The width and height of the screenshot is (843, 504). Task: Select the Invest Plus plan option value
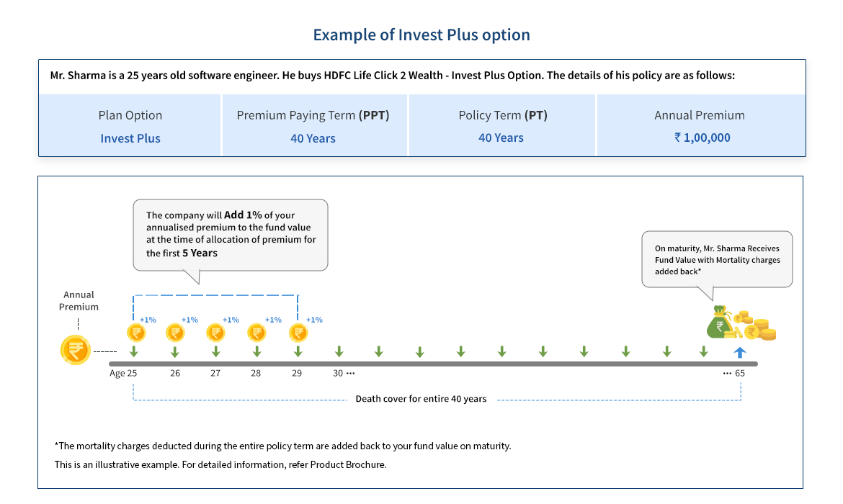click(x=130, y=138)
